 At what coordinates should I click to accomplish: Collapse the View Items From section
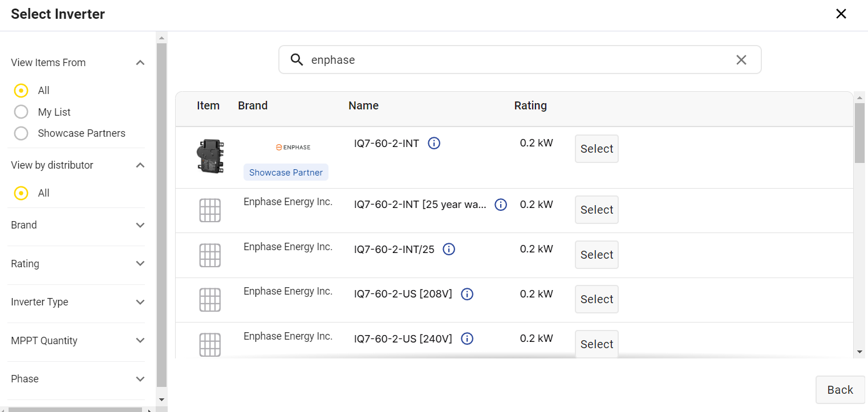point(140,63)
